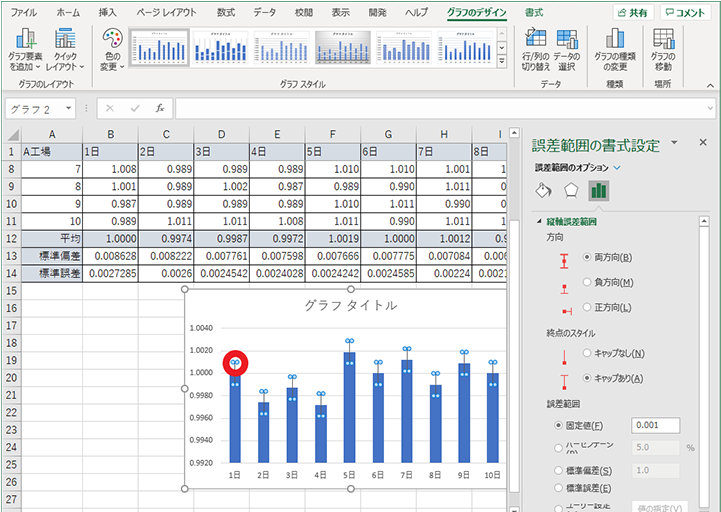Click the Name Box showing グラフ 2
721x512 pixels.
pos(34,109)
